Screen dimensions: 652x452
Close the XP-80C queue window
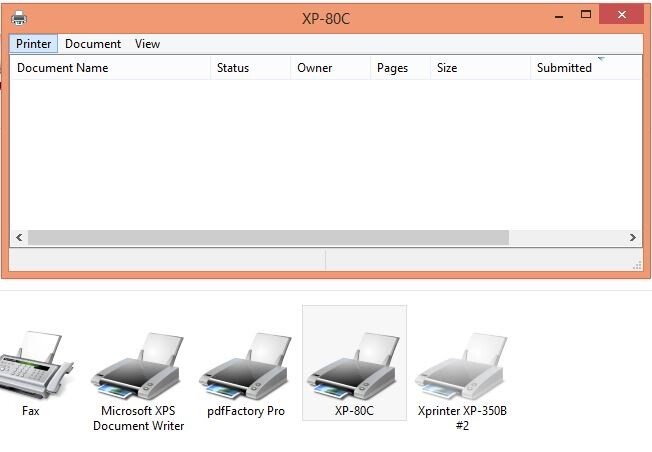[622, 15]
